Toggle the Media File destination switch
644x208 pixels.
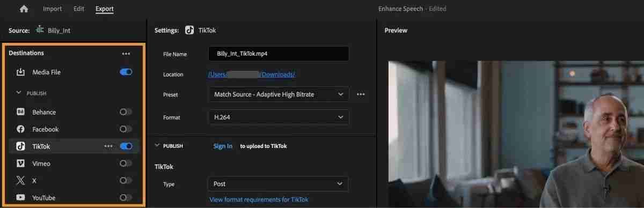tap(126, 72)
